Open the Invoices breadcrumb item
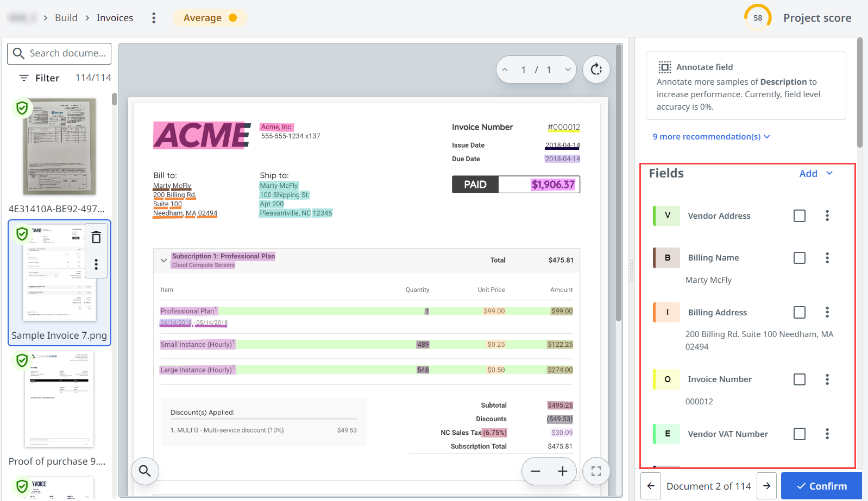This screenshot has width=868, height=501. [x=115, y=18]
